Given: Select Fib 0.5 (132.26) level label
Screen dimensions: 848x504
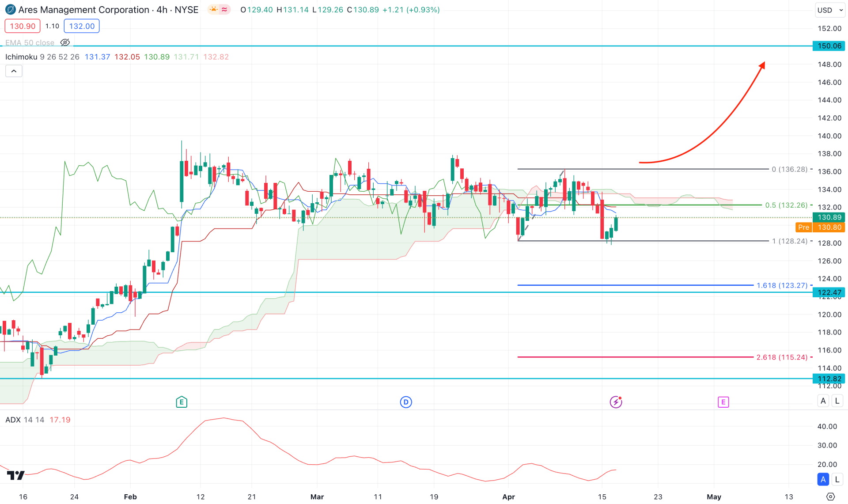Looking at the screenshot, I should pyautogui.click(x=786, y=205).
